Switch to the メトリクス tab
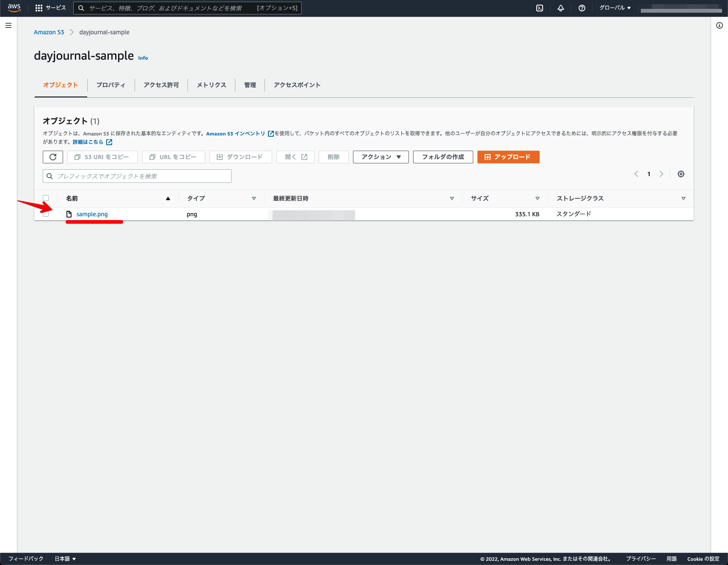Viewport: 728px width, 565px height. (x=212, y=85)
